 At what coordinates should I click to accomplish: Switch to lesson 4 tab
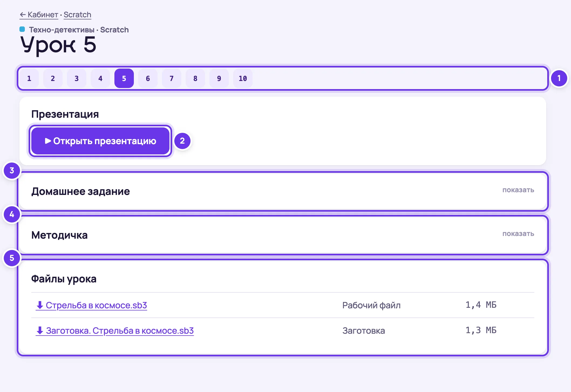(100, 78)
